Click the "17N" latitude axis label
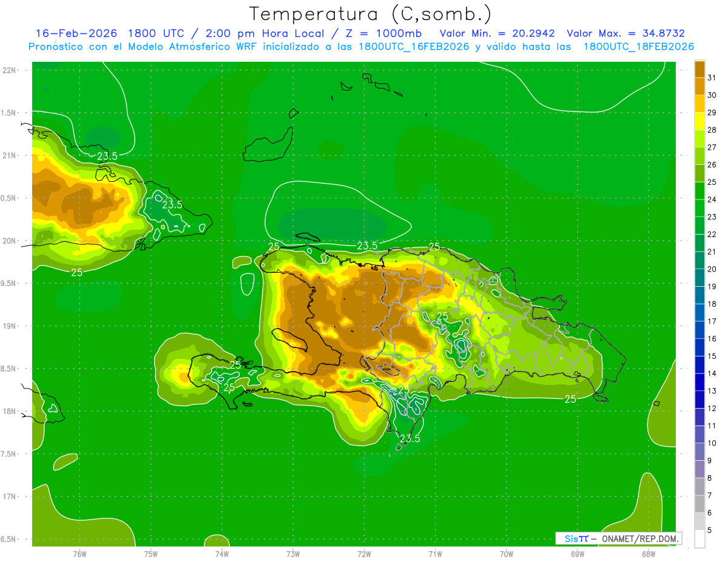Image resolution: width=728 pixels, height=562 pixels. coord(9,497)
